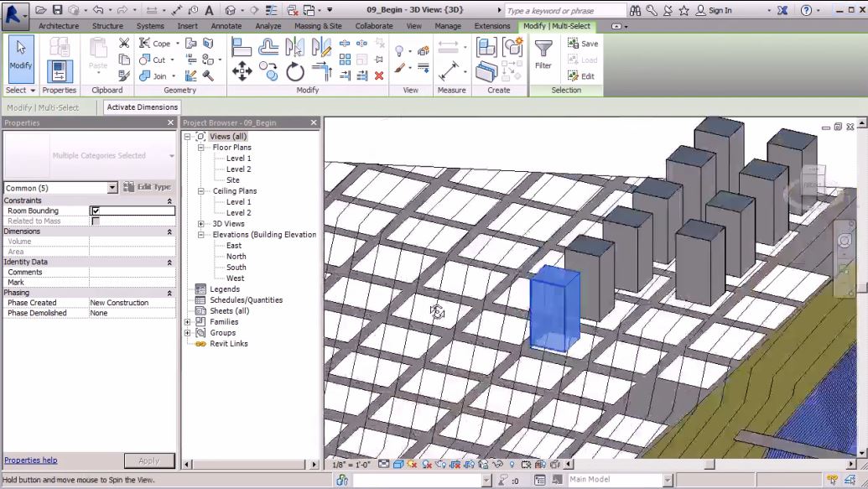This screenshot has width=868, height=489.
Task: Expand the Families node
Action: (x=188, y=322)
